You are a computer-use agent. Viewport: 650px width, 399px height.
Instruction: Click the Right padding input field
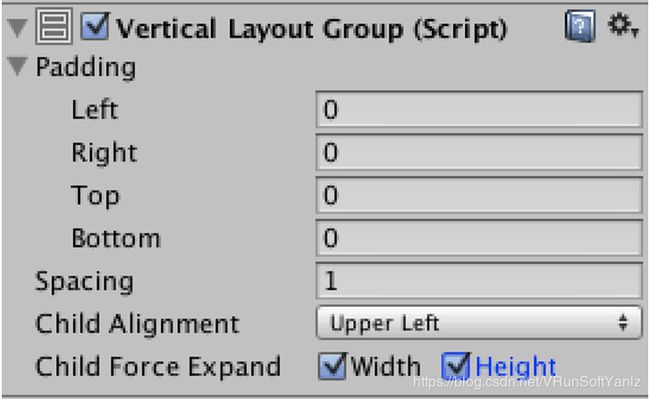tap(479, 152)
